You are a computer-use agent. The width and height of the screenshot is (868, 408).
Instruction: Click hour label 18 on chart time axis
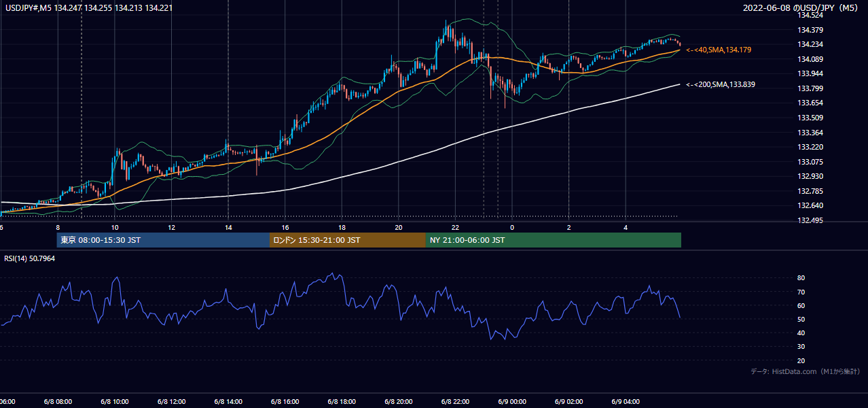tap(342, 227)
